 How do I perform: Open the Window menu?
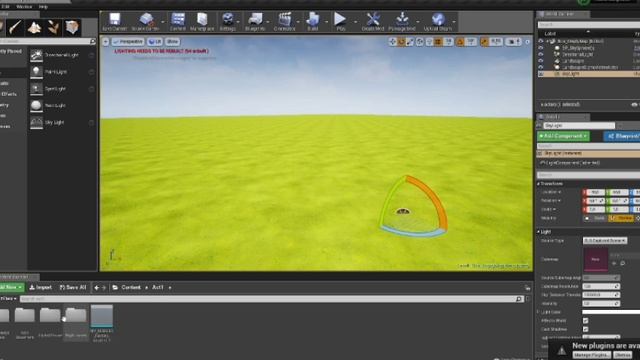pos(24,7)
